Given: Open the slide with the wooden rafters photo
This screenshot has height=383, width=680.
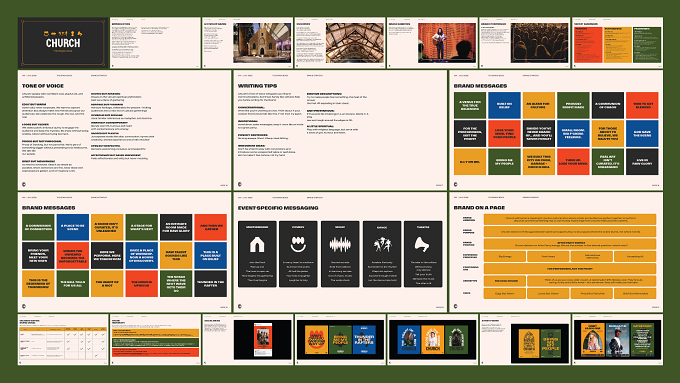Looking at the screenshot, I should click(340, 43).
